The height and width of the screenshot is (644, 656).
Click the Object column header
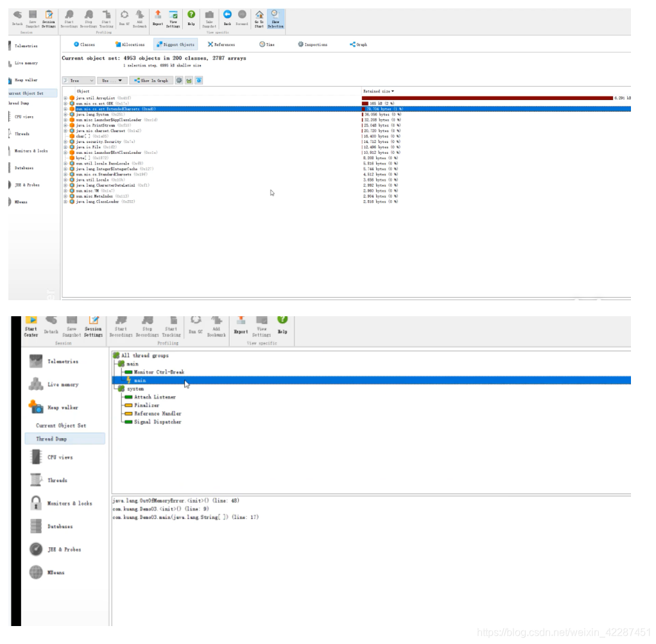tap(83, 91)
